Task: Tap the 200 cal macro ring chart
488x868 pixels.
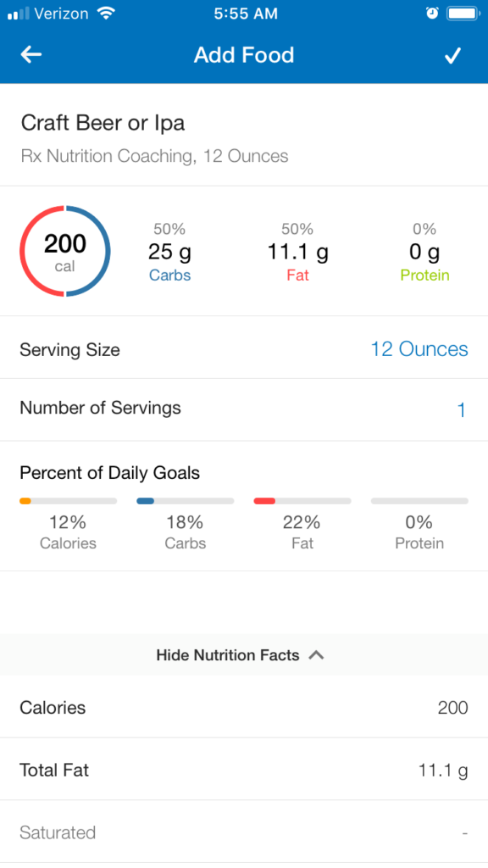Action: [65, 251]
